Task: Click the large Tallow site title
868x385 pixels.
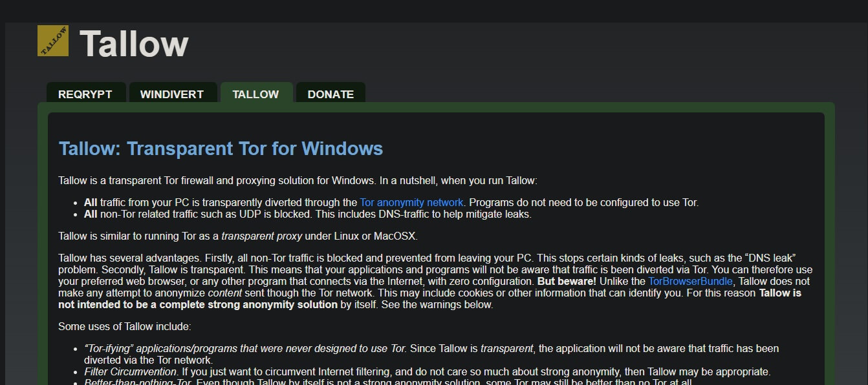Action: pos(134,44)
